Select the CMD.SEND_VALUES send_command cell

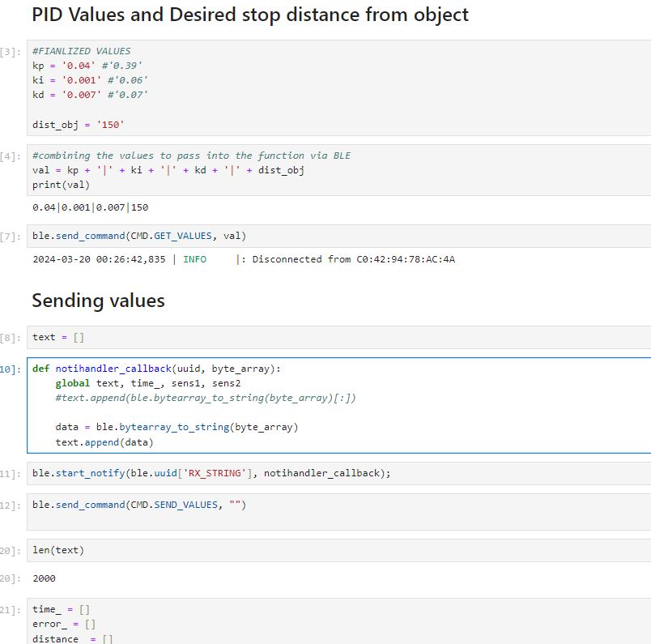pyautogui.click(x=138, y=505)
